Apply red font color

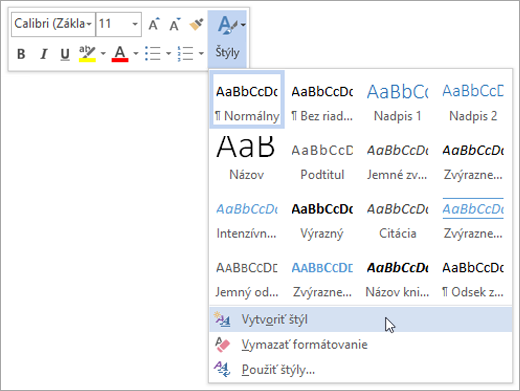click(x=120, y=54)
